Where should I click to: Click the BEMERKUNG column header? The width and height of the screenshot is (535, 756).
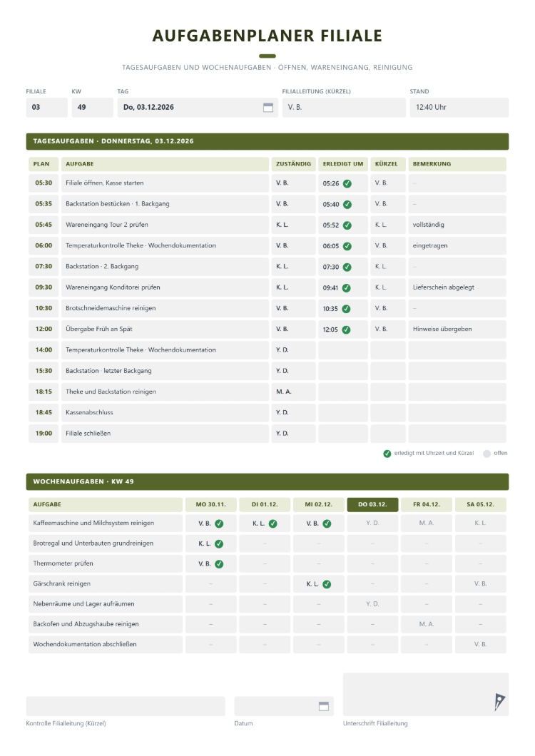coord(457,164)
